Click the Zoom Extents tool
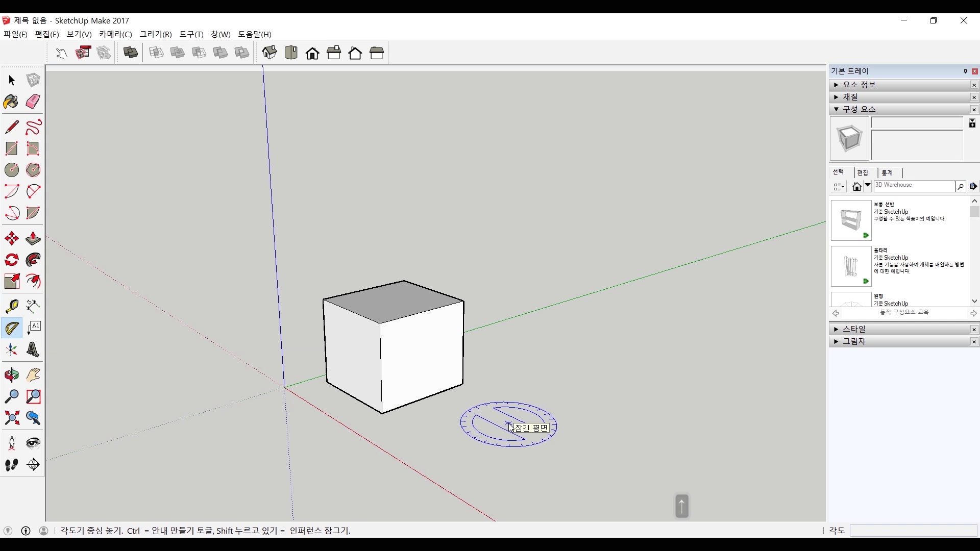 11,418
